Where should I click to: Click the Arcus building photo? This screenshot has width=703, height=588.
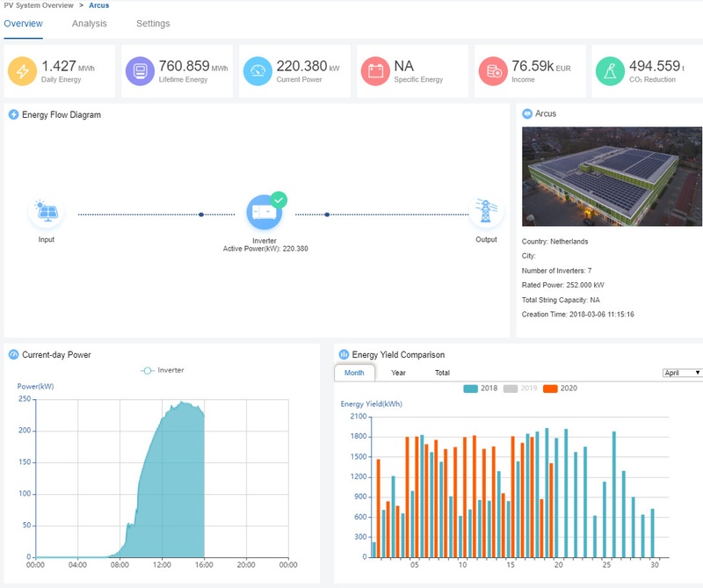(x=612, y=177)
